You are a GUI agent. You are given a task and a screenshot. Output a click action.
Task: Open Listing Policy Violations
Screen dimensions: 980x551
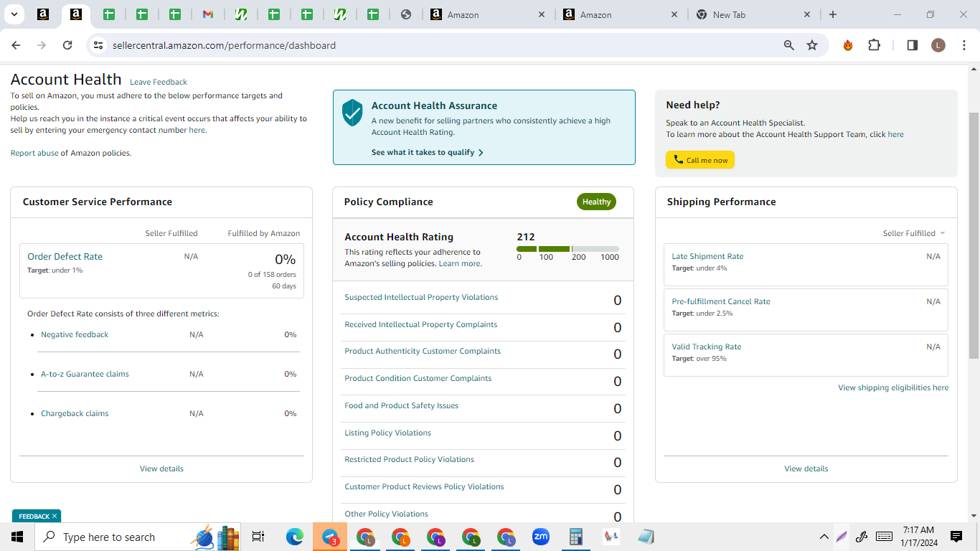click(387, 433)
